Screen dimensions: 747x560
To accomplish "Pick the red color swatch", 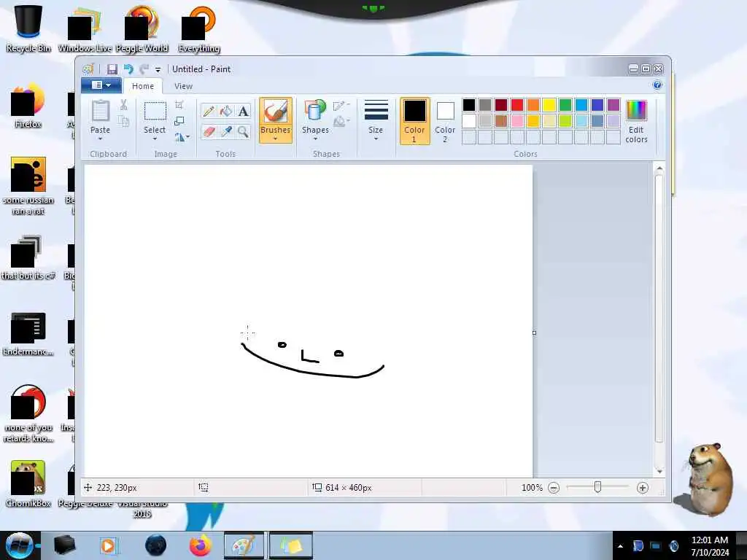I will (x=517, y=105).
